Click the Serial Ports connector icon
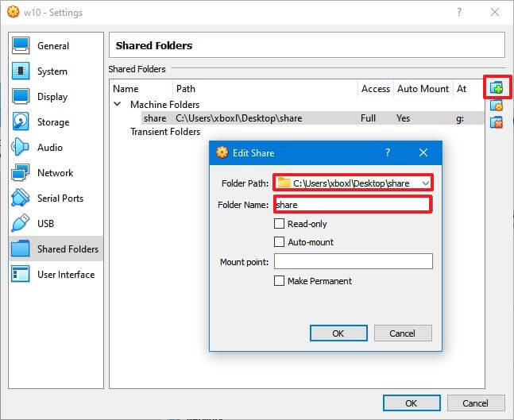 [21, 198]
